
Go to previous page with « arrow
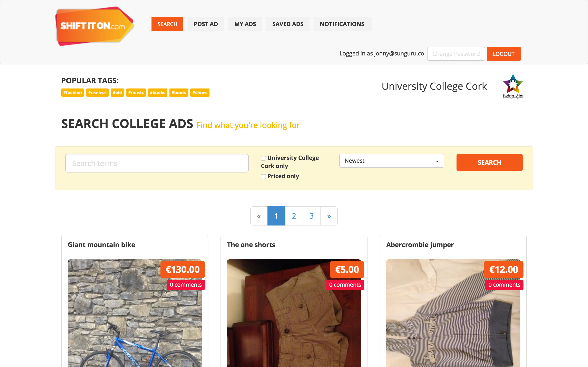(259, 216)
